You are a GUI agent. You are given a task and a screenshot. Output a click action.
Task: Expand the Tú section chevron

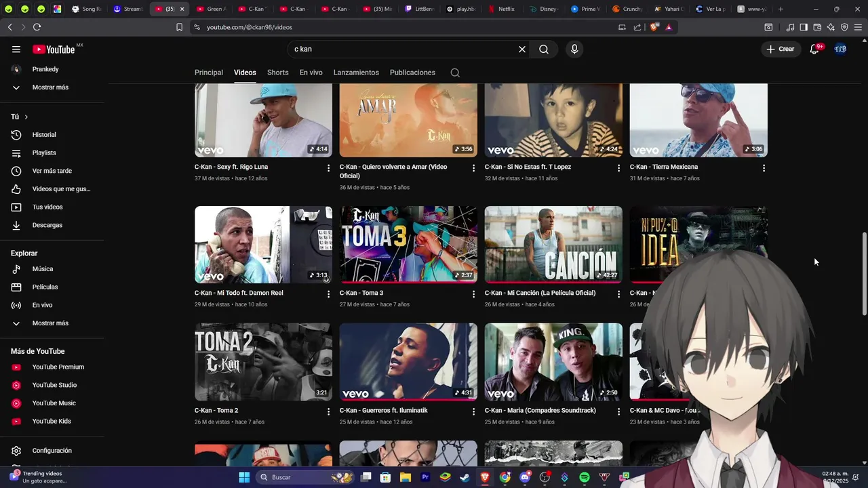[x=26, y=117]
